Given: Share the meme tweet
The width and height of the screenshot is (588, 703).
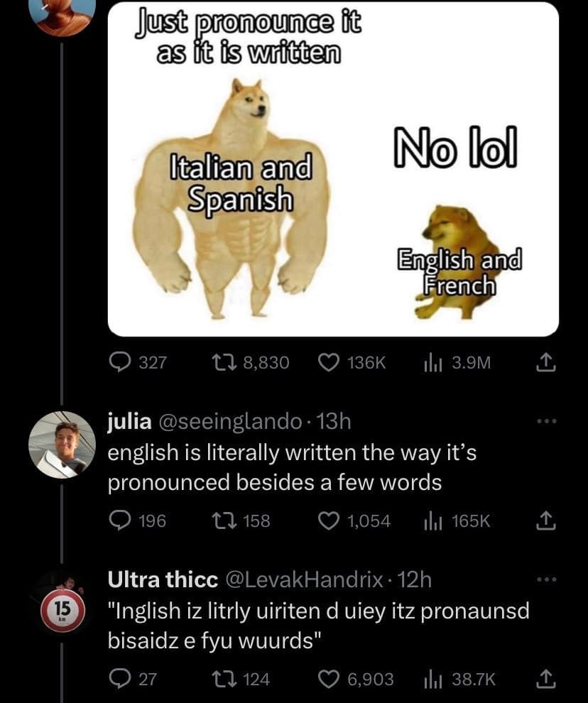Looking at the screenshot, I should pyautogui.click(x=546, y=363).
